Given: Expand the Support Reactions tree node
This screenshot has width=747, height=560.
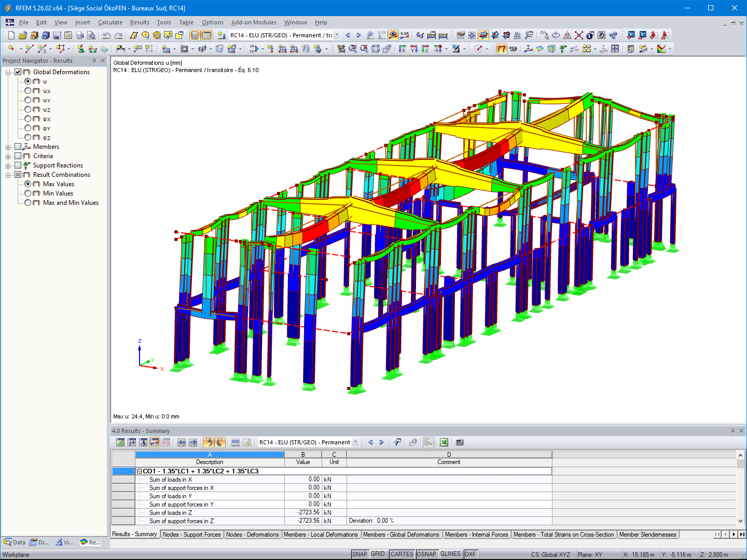Looking at the screenshot, I should coord(7,165).
